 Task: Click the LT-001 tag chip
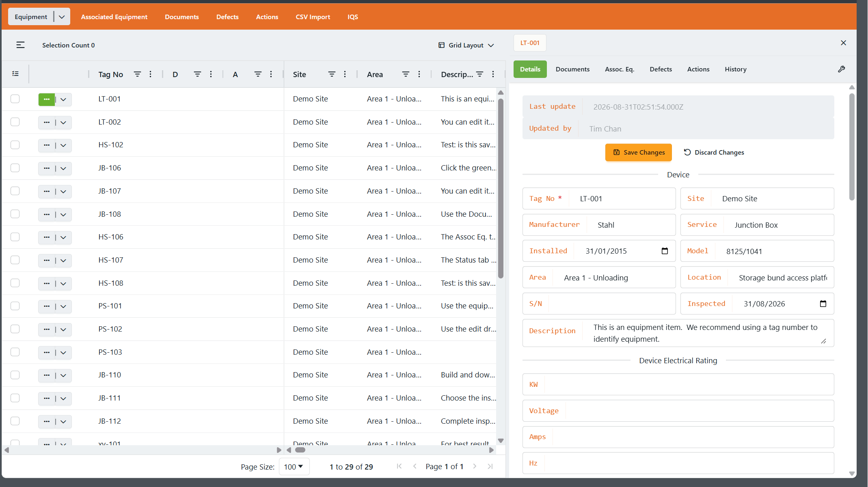tap(530, 43)
